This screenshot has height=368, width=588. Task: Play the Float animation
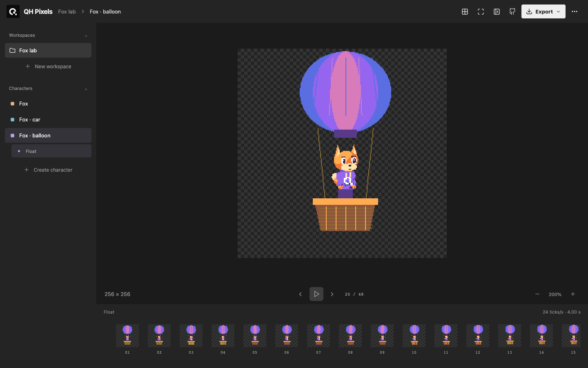(316, 294)
